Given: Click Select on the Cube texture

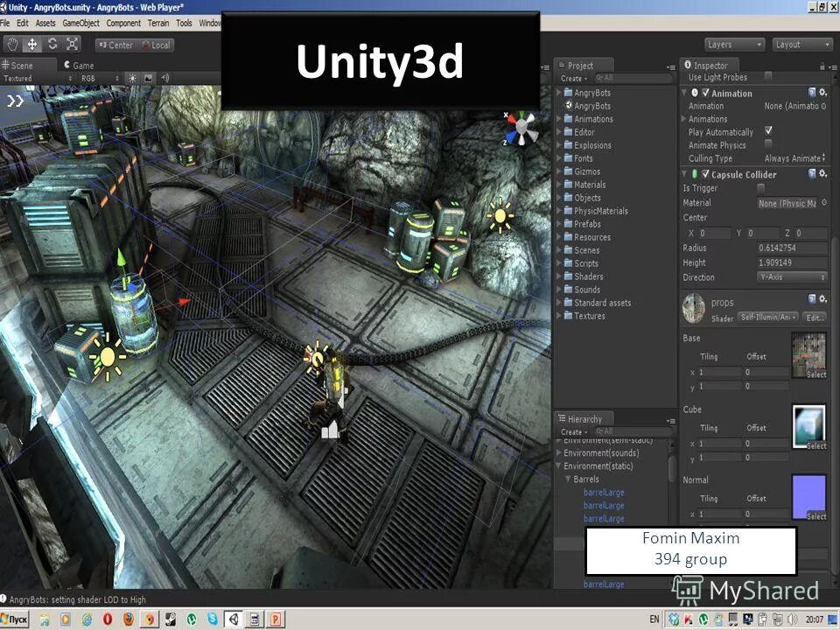Looking at the screenshot, I should [x=816, y=445].
